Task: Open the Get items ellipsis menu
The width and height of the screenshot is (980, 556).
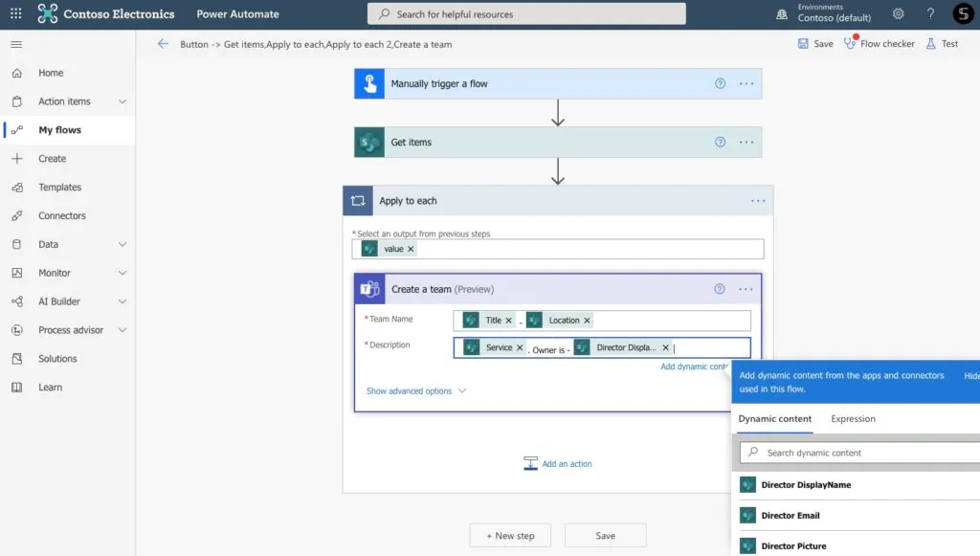Action: pyautogui.click(x=746, y=143)
